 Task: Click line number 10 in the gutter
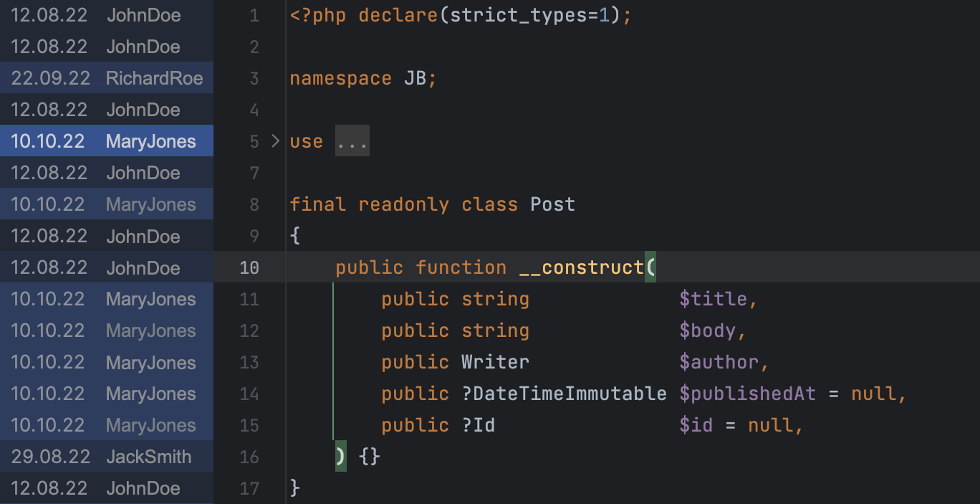coord(249,267)
